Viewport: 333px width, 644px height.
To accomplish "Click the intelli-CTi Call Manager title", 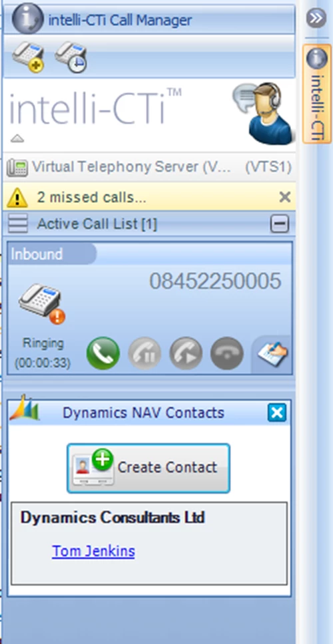I will (120, 20).
